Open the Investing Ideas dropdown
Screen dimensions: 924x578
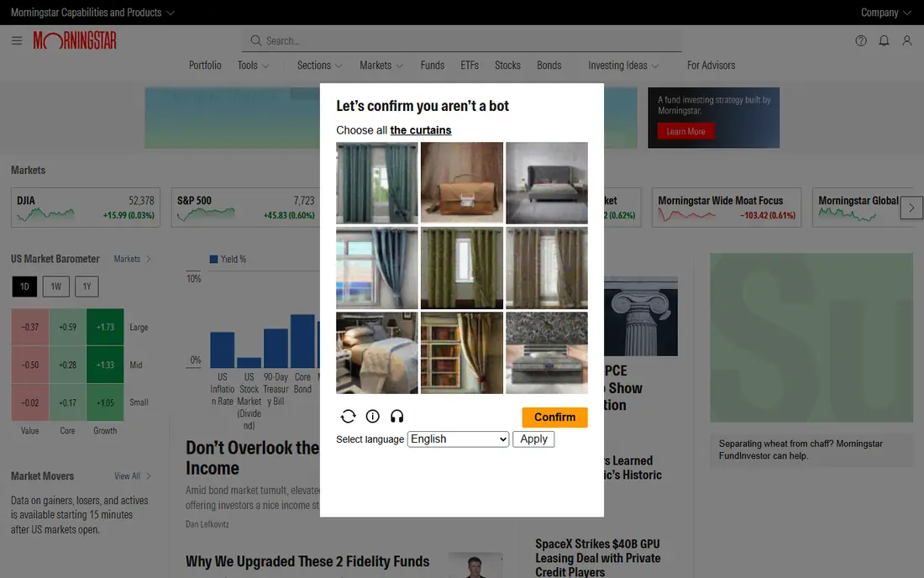(623, 66)
